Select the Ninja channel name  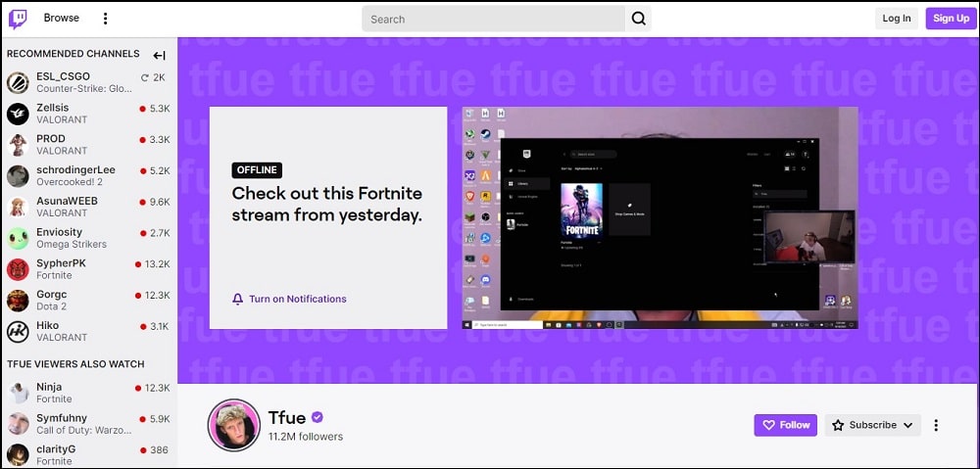tap(49, 387)
